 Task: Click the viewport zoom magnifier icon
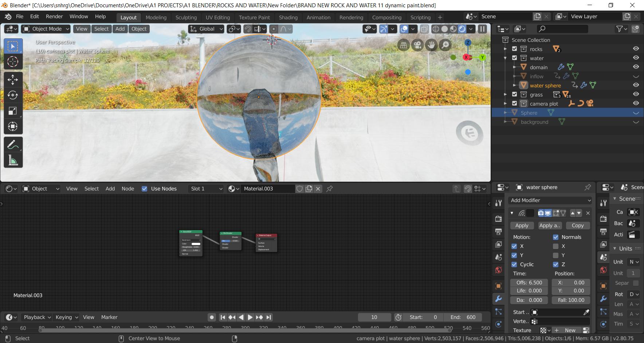(445, 45)
